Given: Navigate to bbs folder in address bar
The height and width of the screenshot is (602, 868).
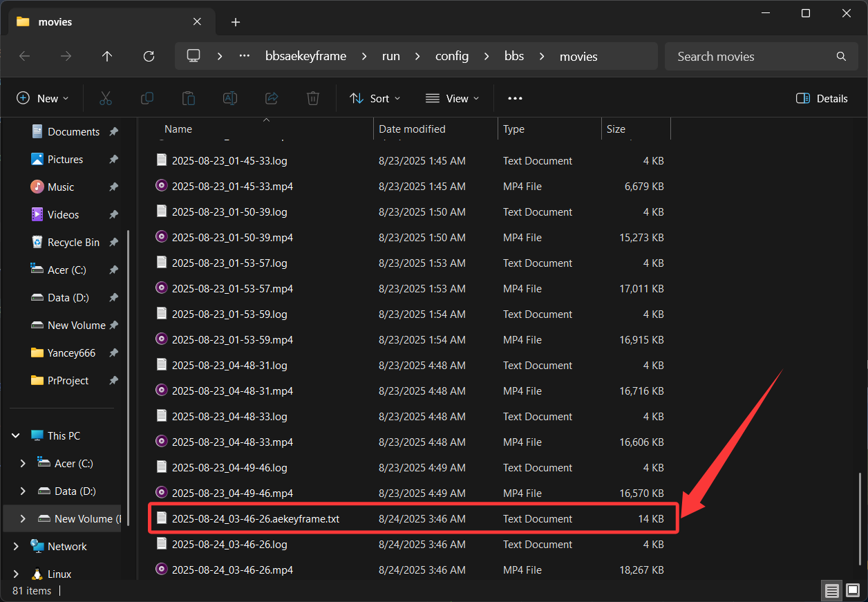Looking at the screenshot, I should 515,57.
